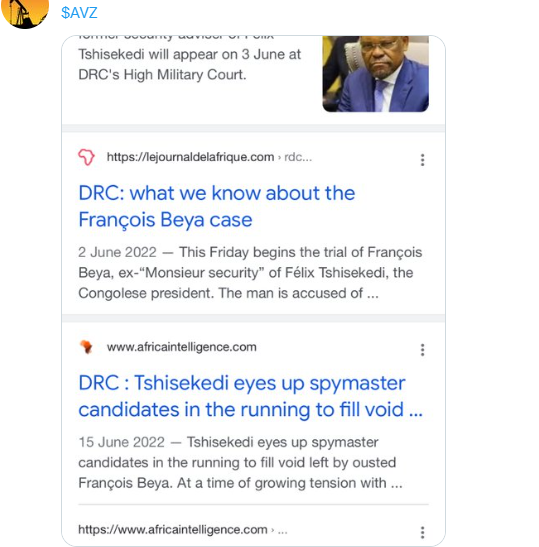The width and height of the screenshot is (539, 547).
Task: Click the 2 June 2022 snippet text
Action: [250, 273]
